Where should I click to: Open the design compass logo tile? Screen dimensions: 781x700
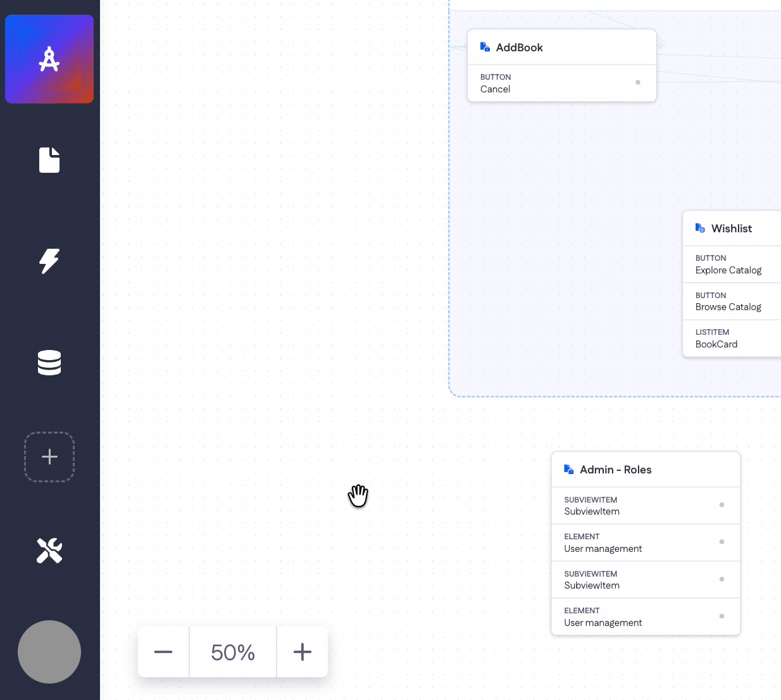point(49,59)
